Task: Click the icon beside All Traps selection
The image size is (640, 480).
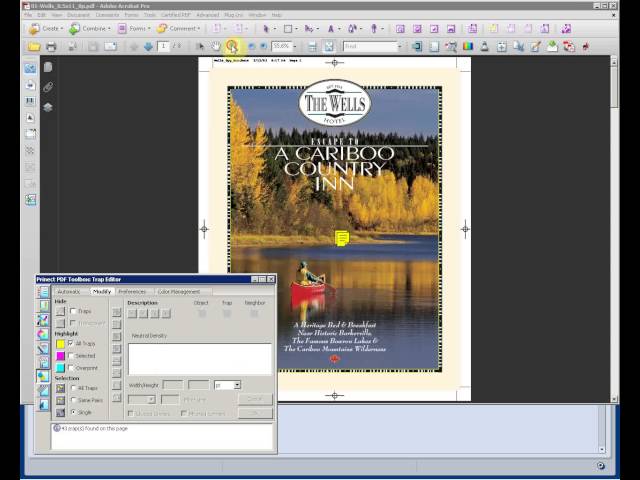Action: 60,388
